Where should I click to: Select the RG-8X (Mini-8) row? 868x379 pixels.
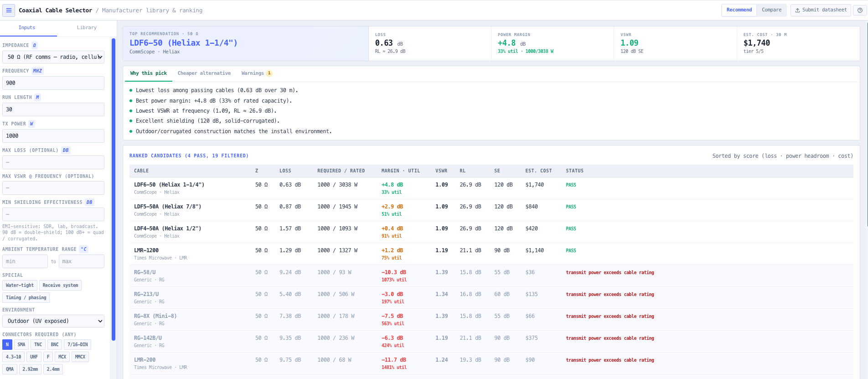(x=491, y=320)
